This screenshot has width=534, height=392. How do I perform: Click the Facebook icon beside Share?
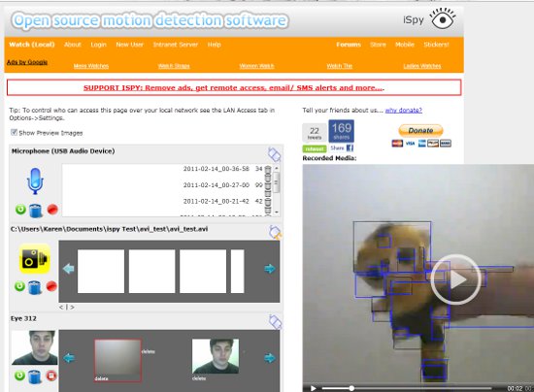coord(350,148)
